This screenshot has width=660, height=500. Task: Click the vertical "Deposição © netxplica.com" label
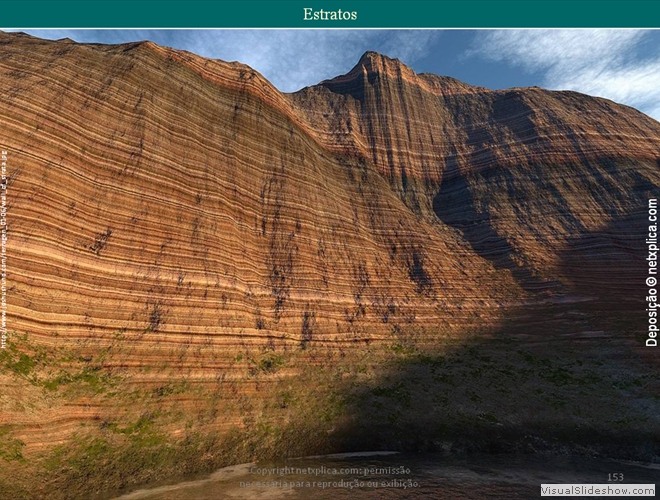tap(651, 273)
